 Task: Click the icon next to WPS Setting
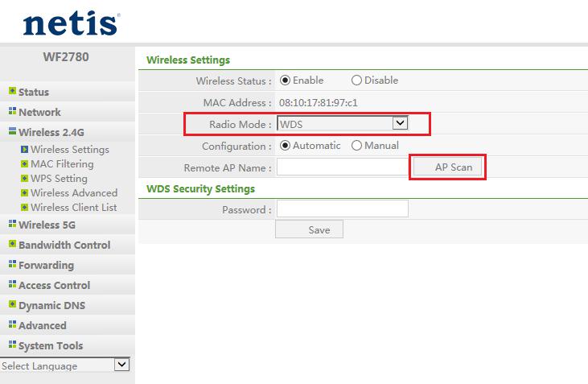point(24,179)
